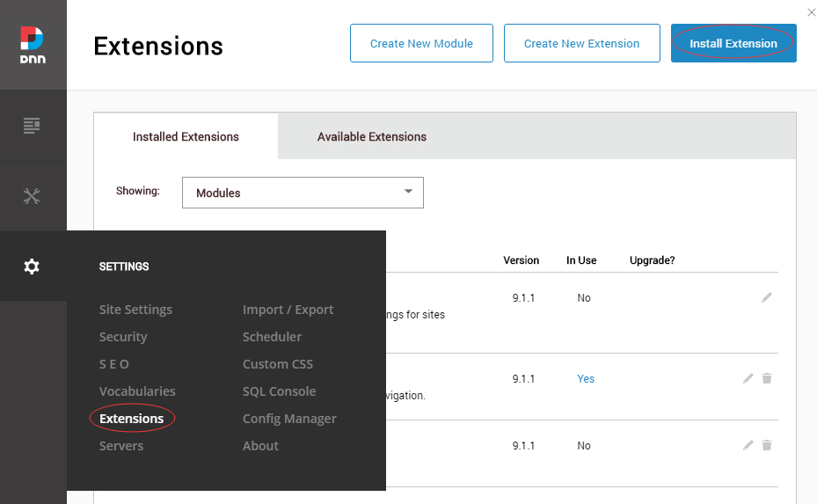The height and width of the screenshot is (504, 817).
Task: Open Site Settings from settings menu
Action: [135, 310]
